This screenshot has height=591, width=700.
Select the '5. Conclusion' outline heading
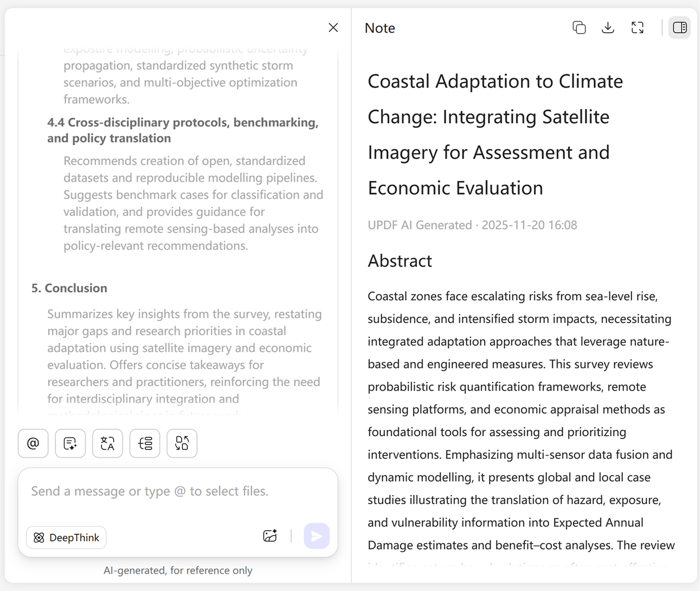coord(69,288)
